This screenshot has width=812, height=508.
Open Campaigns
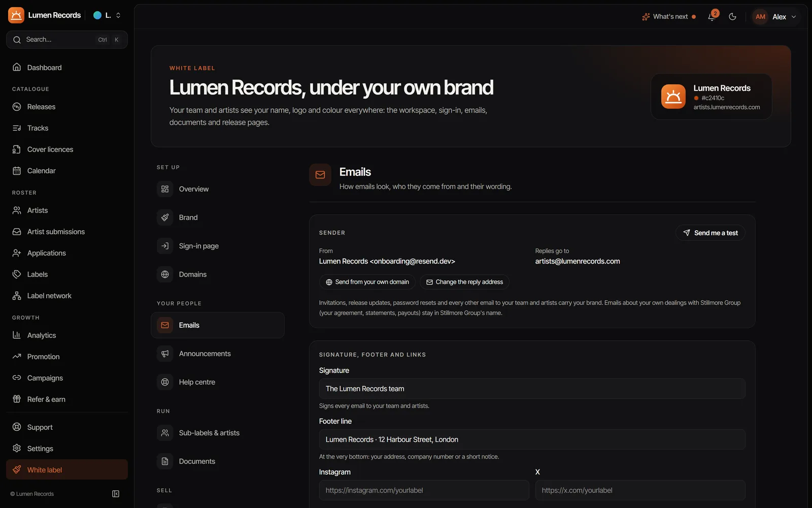tap(67, 378)
